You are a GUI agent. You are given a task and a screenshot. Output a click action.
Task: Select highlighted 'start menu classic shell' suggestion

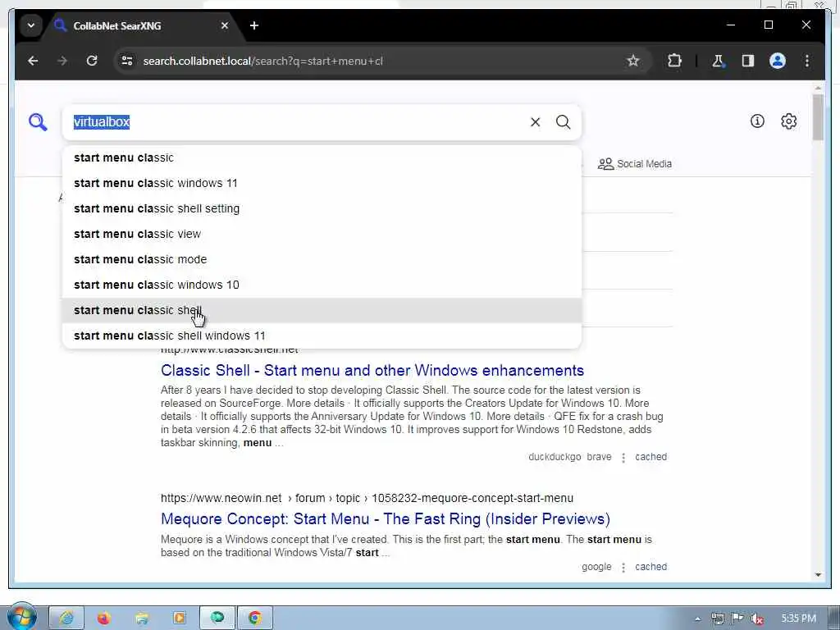pos(322,310)
